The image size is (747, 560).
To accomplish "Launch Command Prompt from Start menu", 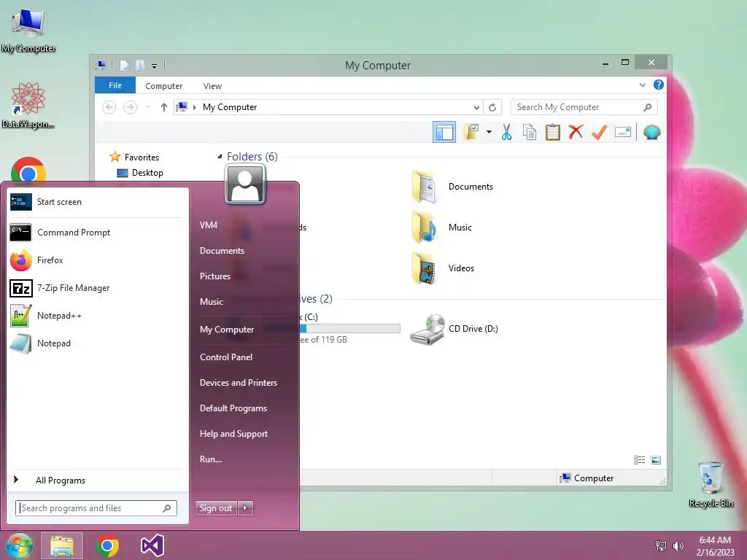I will coord(96,233).
